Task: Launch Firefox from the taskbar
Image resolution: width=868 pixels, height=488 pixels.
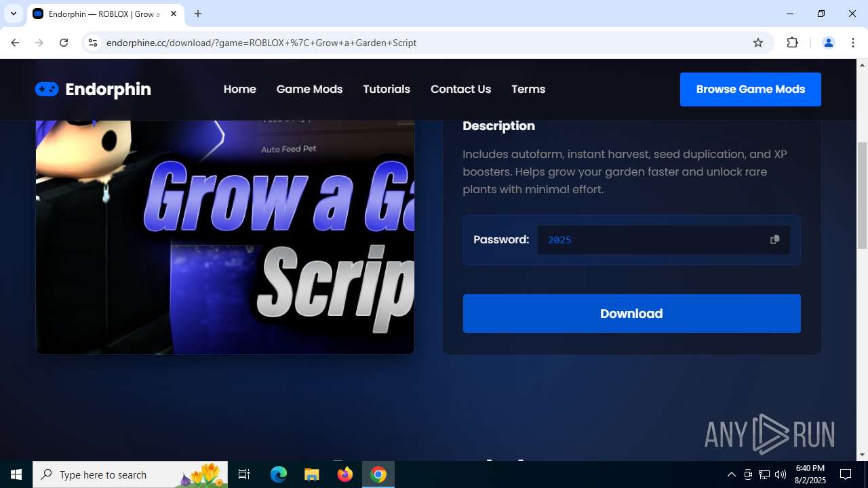Action: coord(345,474)
